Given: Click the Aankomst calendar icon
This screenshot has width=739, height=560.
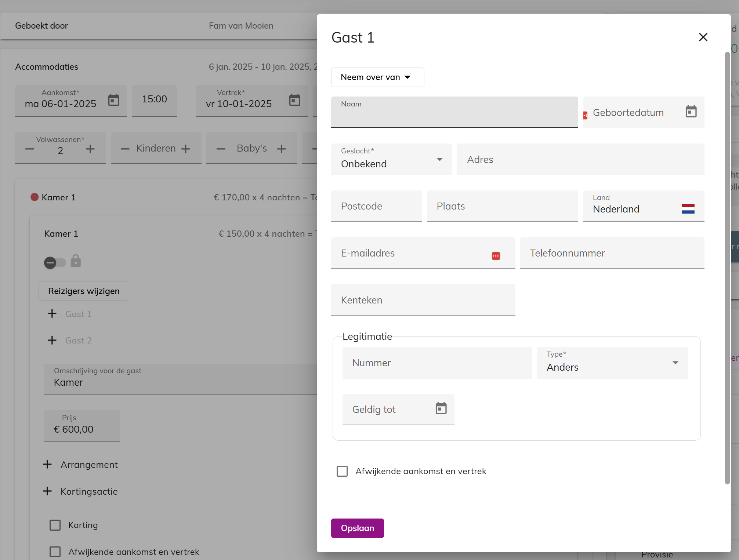Looking at the screenshot, I should (113, 100).
